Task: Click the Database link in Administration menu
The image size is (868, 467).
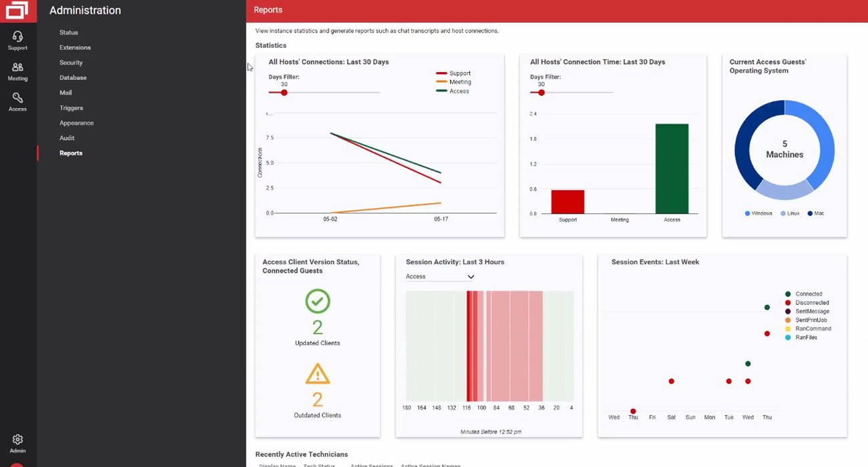Action: point(73,78)
